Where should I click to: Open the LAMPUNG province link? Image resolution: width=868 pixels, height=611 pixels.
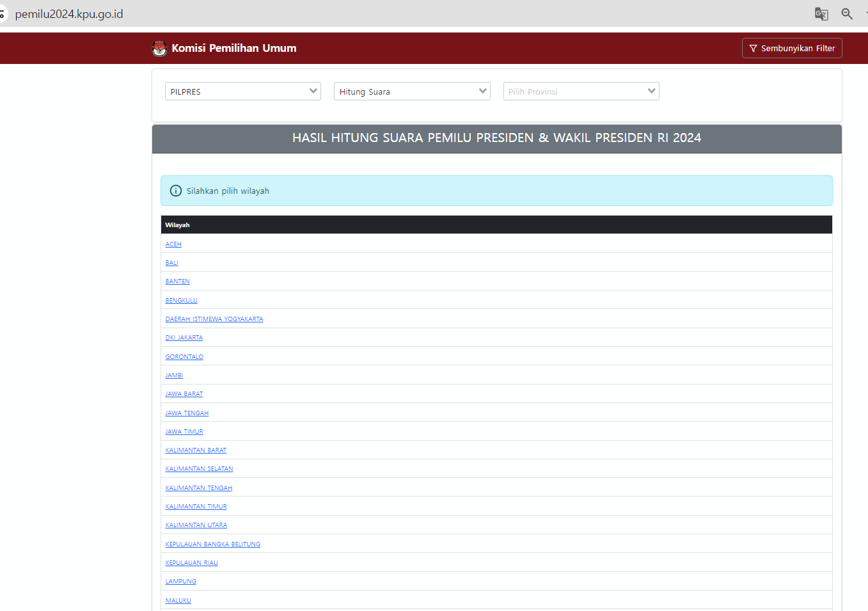point(181,582)
